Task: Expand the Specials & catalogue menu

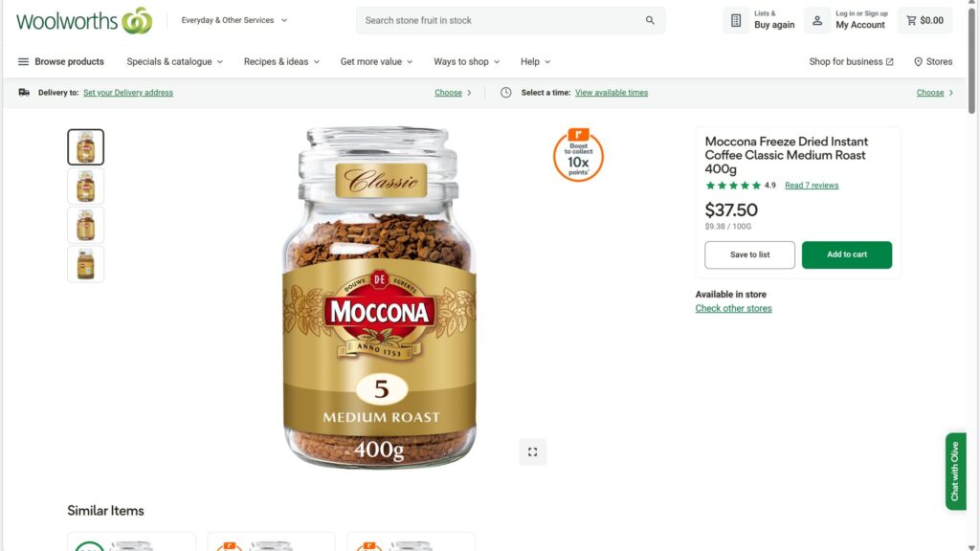Action: point(174,61)
